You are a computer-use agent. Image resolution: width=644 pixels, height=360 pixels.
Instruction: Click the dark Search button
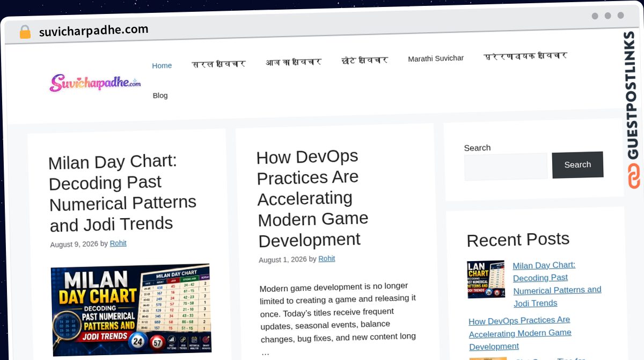pos(577,165)
